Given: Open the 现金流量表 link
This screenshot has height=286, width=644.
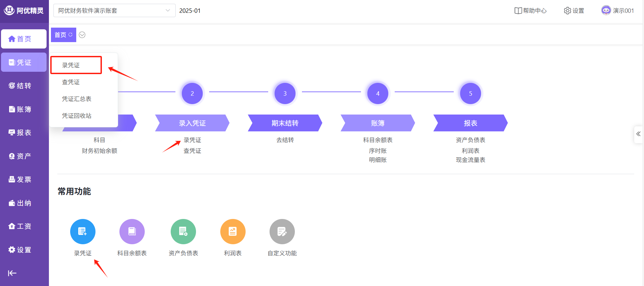Looking at the screenshot, I should point(470,160).
